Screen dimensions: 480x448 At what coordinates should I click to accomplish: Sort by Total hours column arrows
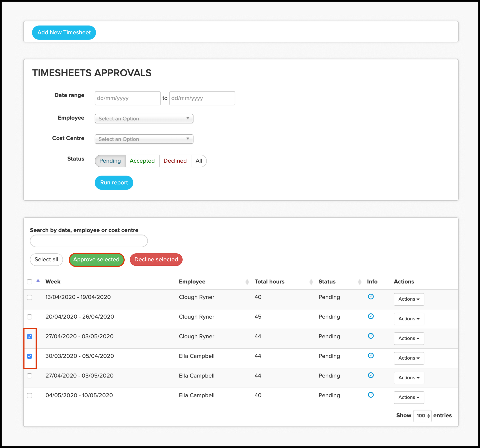[x=311, y=282]
